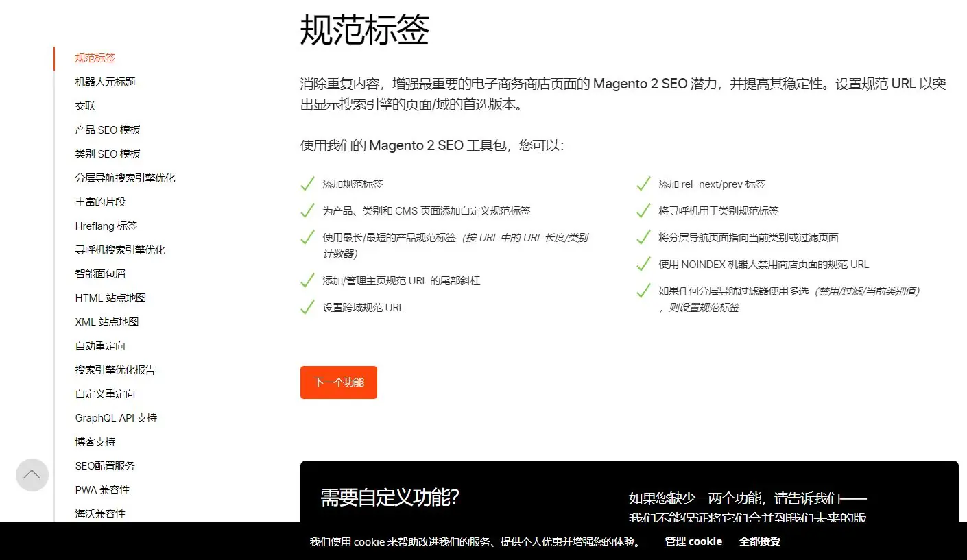Open 自定义重定向 sidebar link

coord(105,394)
